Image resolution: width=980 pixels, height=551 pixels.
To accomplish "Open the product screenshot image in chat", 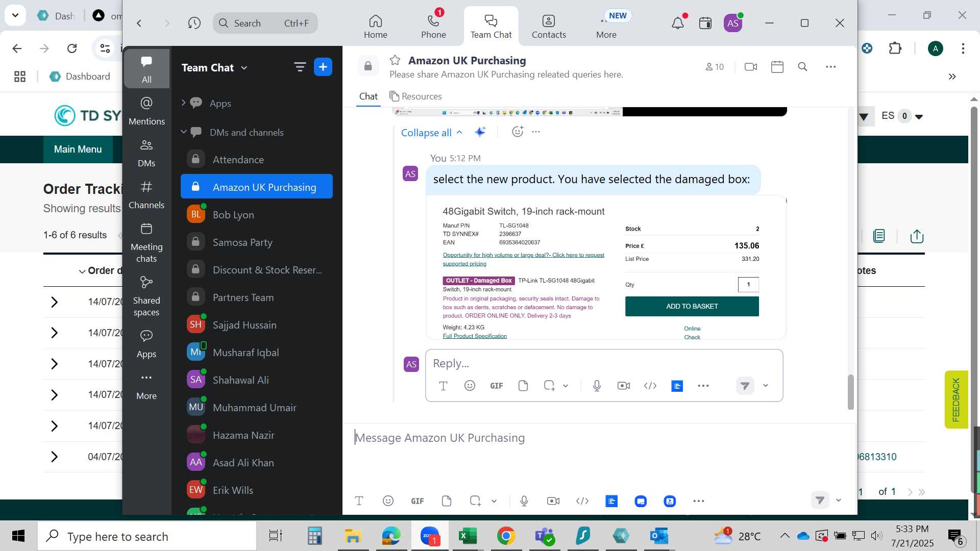I will [x=606, y=268].
